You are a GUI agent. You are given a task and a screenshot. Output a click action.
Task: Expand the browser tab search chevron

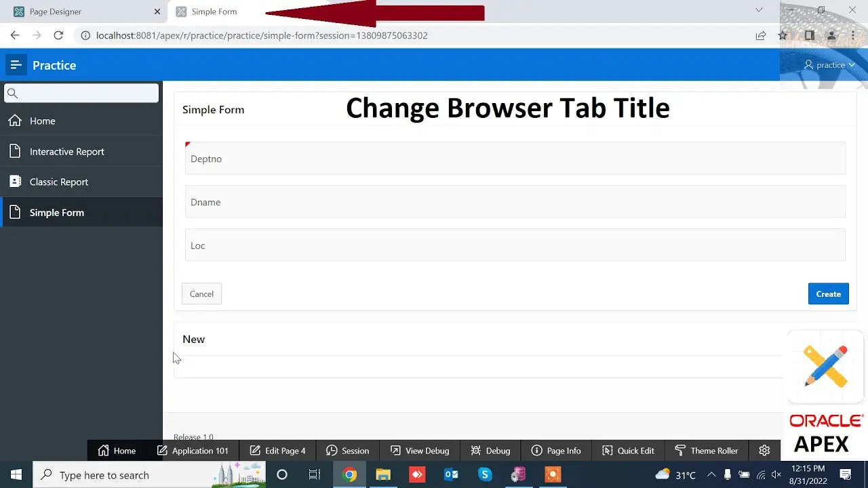click(x=759, y=10)
